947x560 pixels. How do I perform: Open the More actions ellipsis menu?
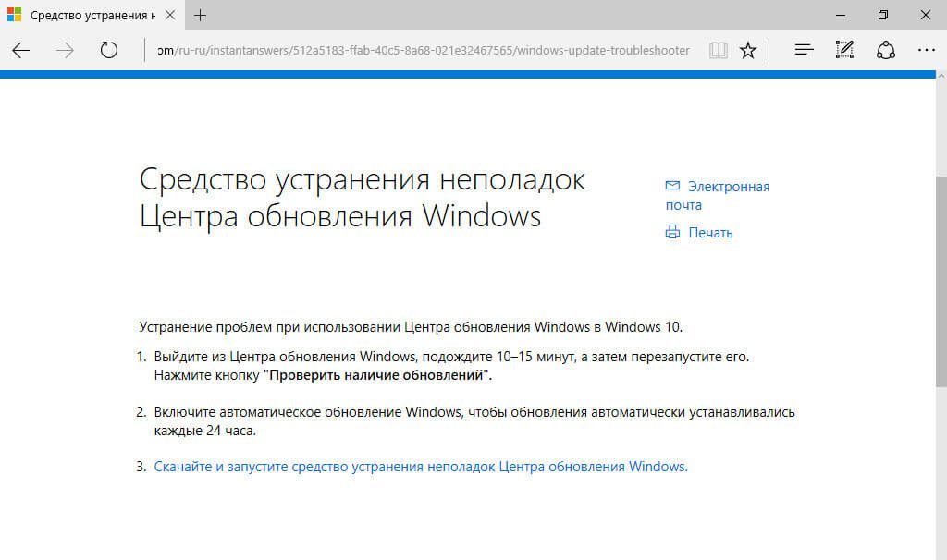[x=926, y=51]
